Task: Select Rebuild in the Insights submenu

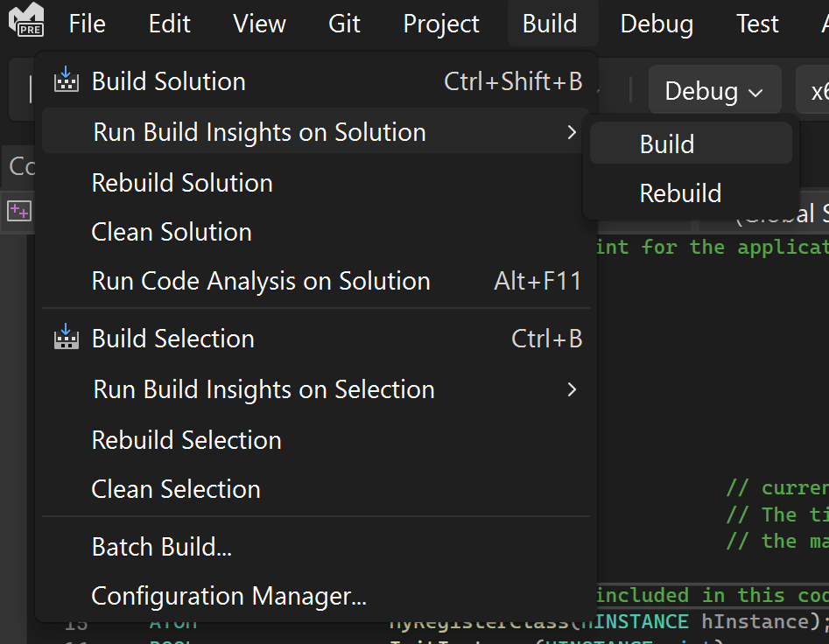Action: click(680, 193)
